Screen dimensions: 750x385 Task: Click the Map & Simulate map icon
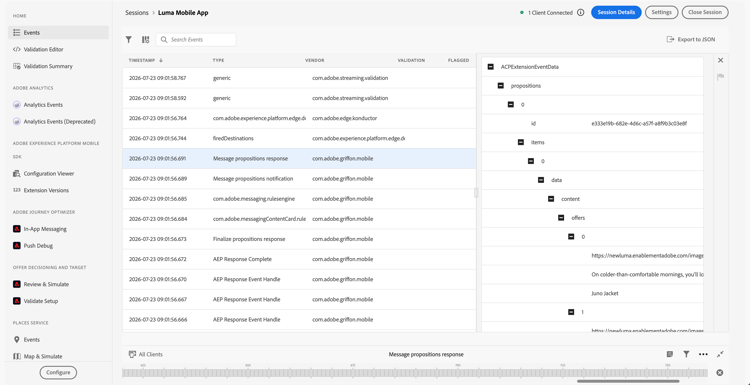(x=17, y=356)
